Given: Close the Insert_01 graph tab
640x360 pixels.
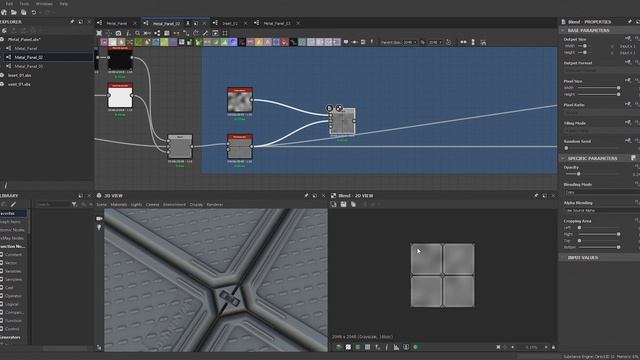Looking at the screenshot, I should click(245, 23).
